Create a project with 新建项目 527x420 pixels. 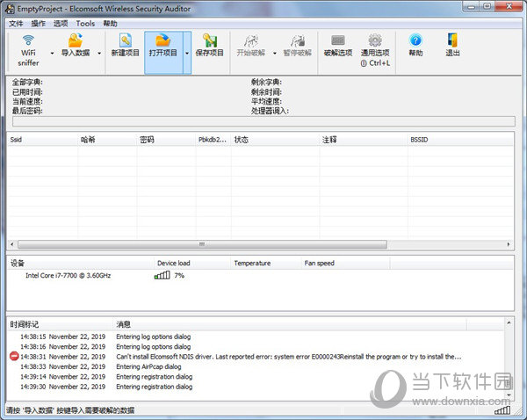pyautogui.click(x=125, y=46)
